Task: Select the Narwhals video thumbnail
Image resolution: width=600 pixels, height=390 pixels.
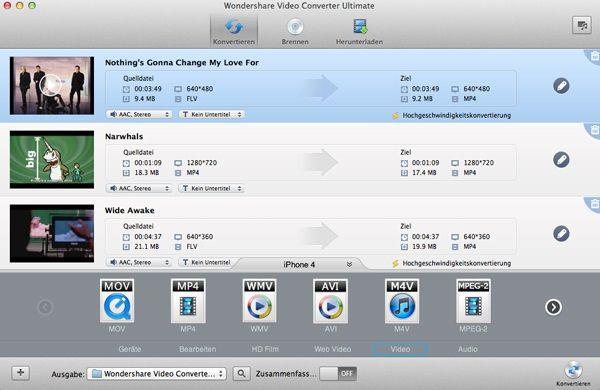Action: [52, 159]
